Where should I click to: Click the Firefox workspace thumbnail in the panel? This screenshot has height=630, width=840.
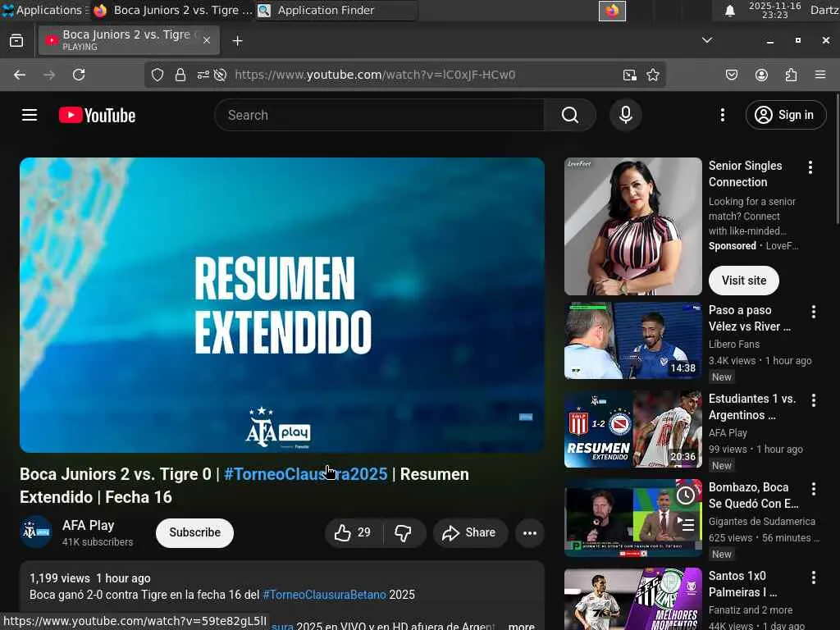tap(612, 11)
